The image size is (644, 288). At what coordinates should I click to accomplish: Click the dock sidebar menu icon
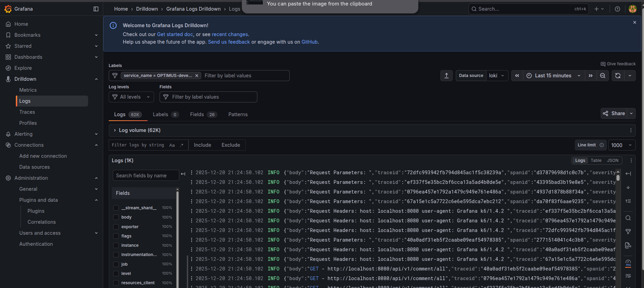pos(96,9)
